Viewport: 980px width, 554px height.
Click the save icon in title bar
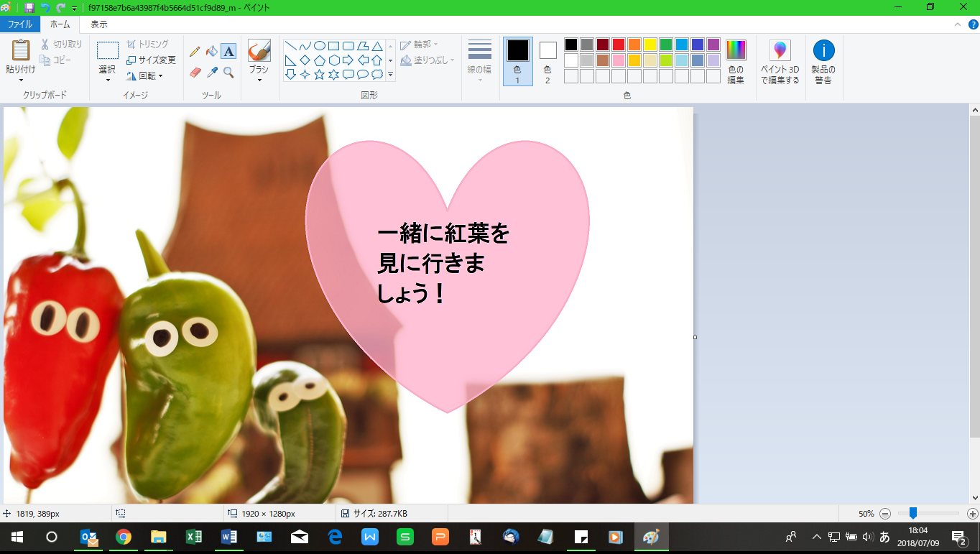pyautogui.click(x=29, y=7)
